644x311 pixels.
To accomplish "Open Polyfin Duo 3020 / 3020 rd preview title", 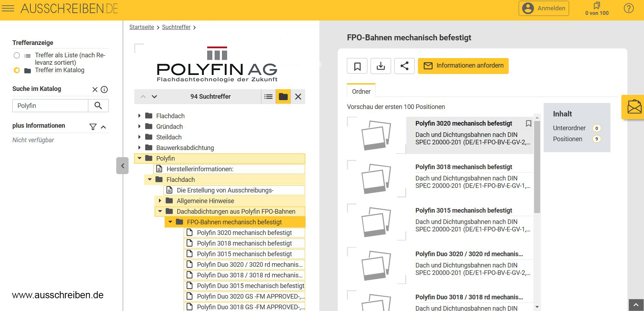I will coord(469,254).
